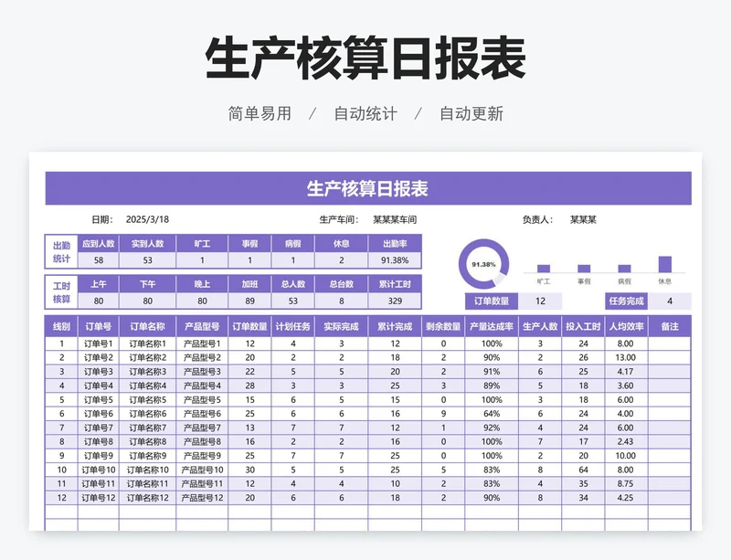The height and width of the screenshot is (560, 731).
Task: Click the 产品型号 column header
Action: pyautogui.click(x=202, y=326)
